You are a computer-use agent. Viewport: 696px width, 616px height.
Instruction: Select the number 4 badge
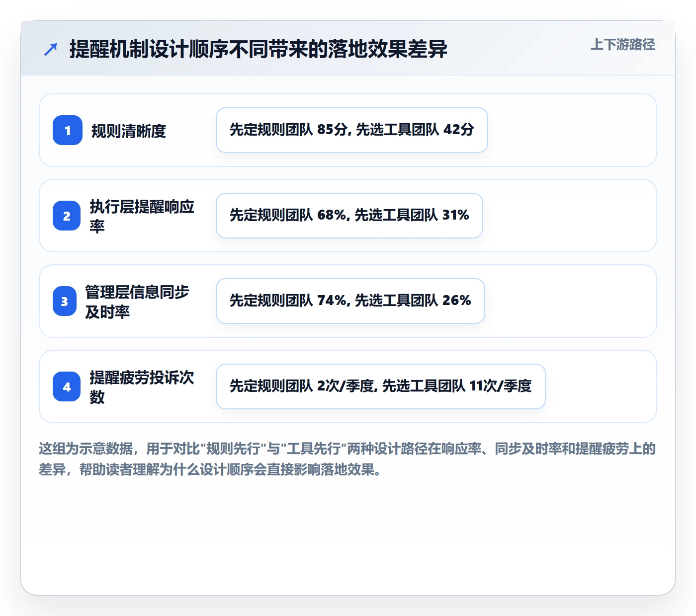67,386
